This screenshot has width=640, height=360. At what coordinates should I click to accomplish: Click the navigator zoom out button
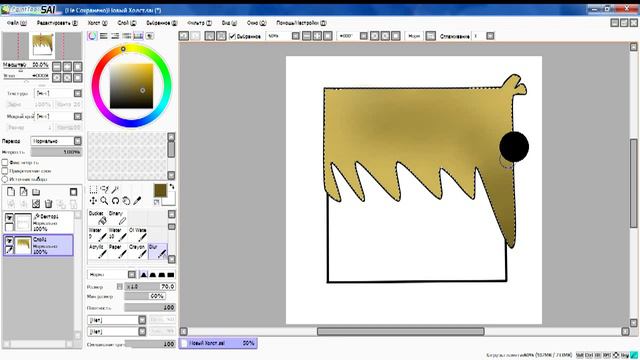pyautogui.click(x=57, y=66)
